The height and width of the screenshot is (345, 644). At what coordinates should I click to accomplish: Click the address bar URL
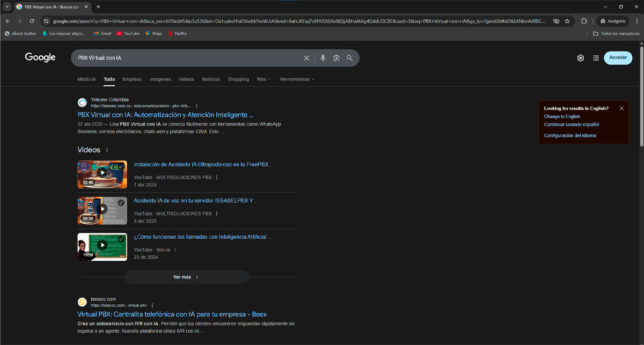tap(299, 21)
